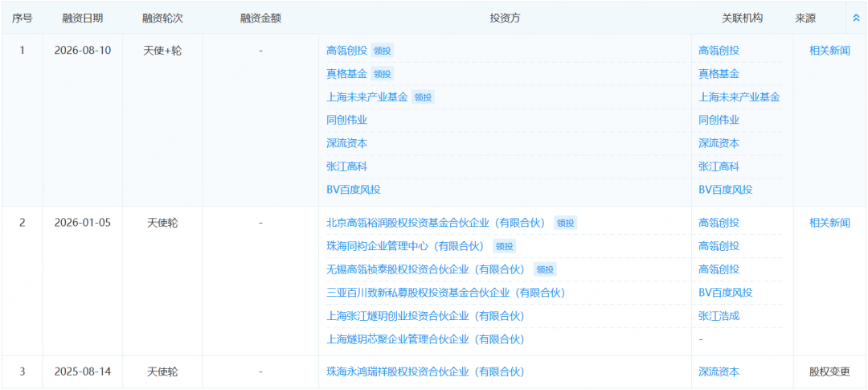Open 高瓴创投 beside the 珠海 企业管理中心 row
The height and width of the screenshot is (390, 868).
pos(719,246)
